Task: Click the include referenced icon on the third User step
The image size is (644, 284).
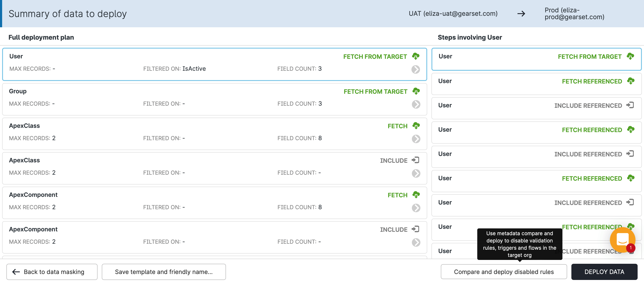Action: (x=631, y=105)
